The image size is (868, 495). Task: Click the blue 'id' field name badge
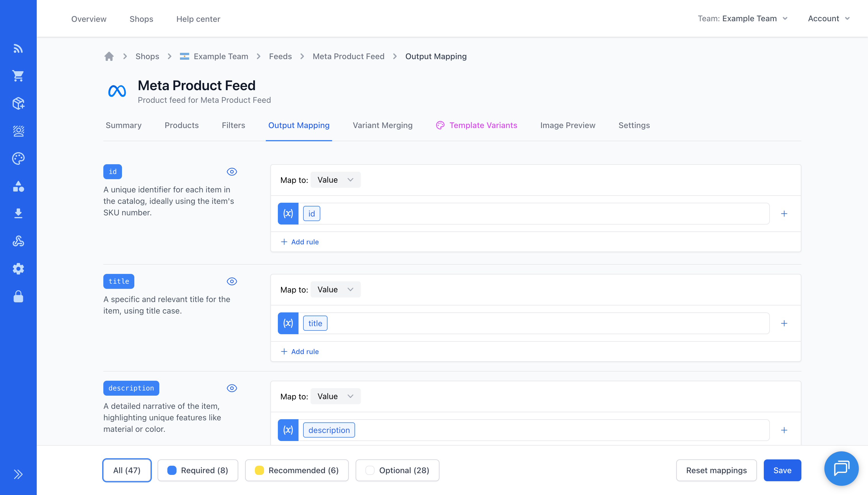113,172
